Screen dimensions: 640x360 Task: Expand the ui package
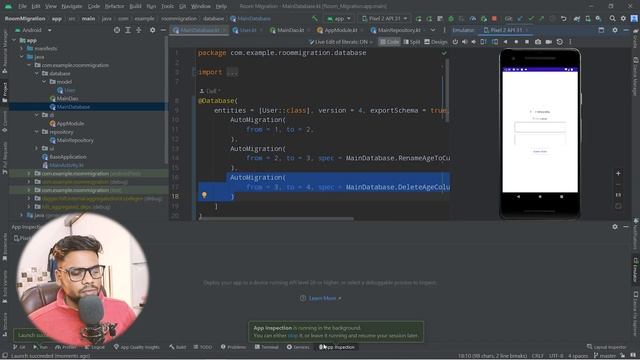click(x=37, y=149)
